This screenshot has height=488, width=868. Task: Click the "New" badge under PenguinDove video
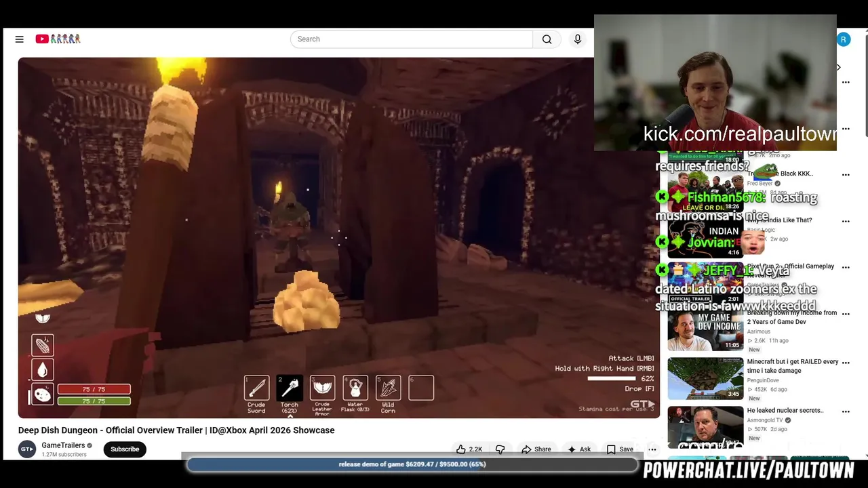tap(754, 399)
